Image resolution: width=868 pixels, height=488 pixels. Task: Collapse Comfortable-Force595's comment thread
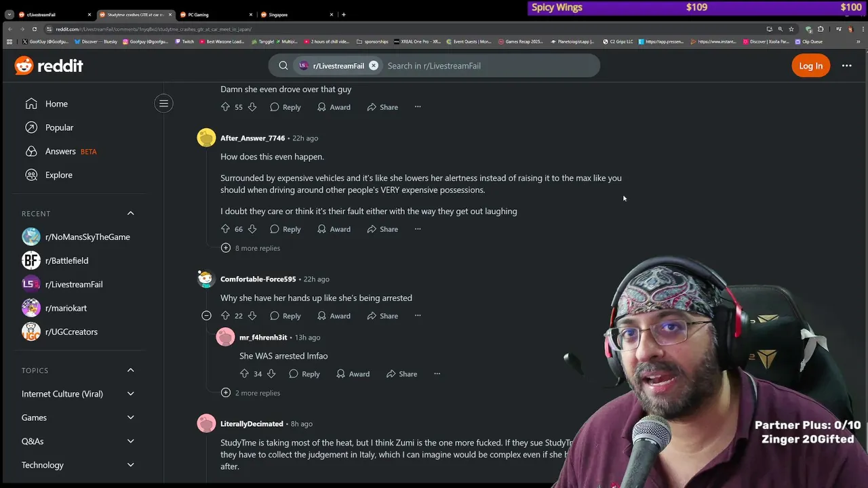pyautogui.click(x=206, y=316)
